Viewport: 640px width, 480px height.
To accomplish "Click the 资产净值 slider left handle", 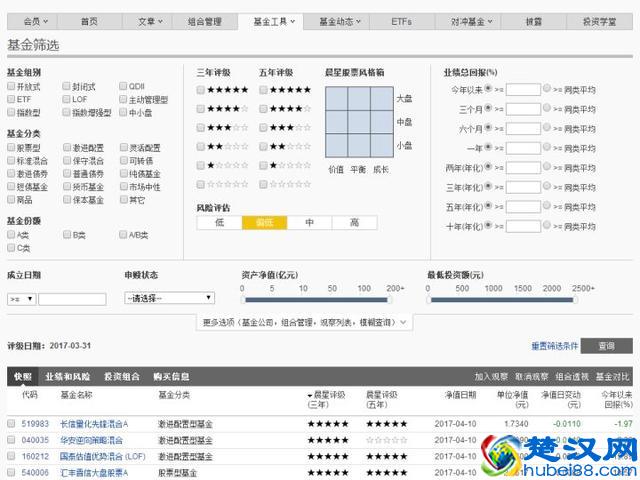I will (243, 300).
